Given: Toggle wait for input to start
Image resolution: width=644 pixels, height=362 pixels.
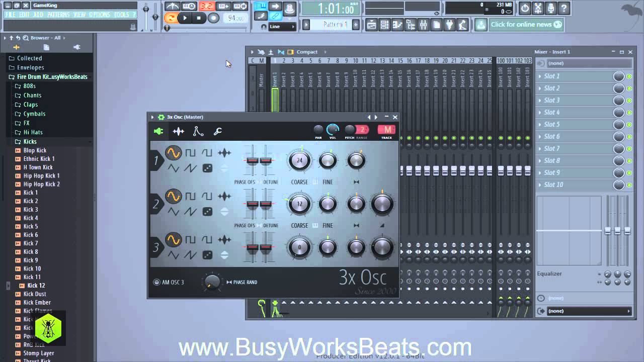Looking at the screenshot, I should [189, 7].
